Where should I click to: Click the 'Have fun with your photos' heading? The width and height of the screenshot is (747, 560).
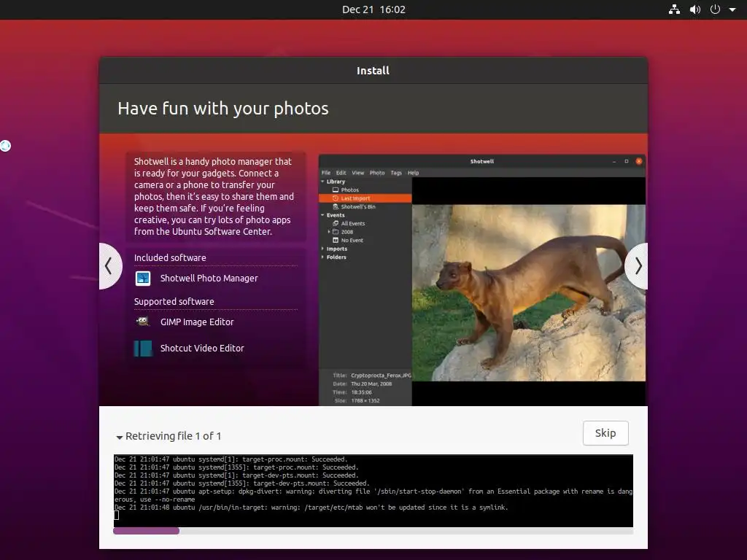(x=223, y=109)
